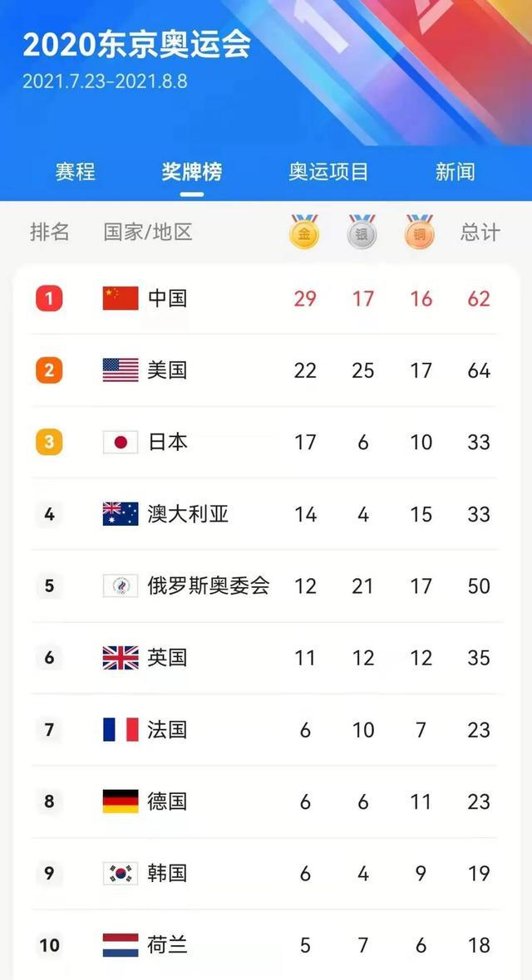Click the China flag icon
The height and width of the screenshot is (980, 532).
[x=121, y=298]
